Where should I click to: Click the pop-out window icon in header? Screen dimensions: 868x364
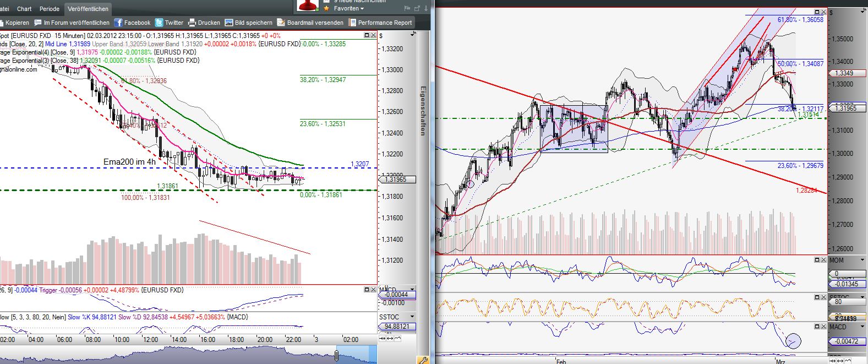(x=417, y=8)
